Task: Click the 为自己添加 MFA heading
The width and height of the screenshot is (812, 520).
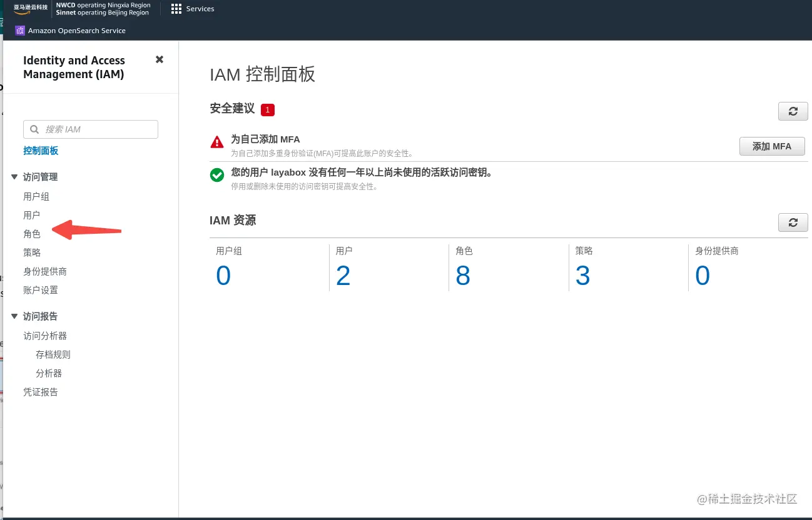Action: [x=265, y=139]
